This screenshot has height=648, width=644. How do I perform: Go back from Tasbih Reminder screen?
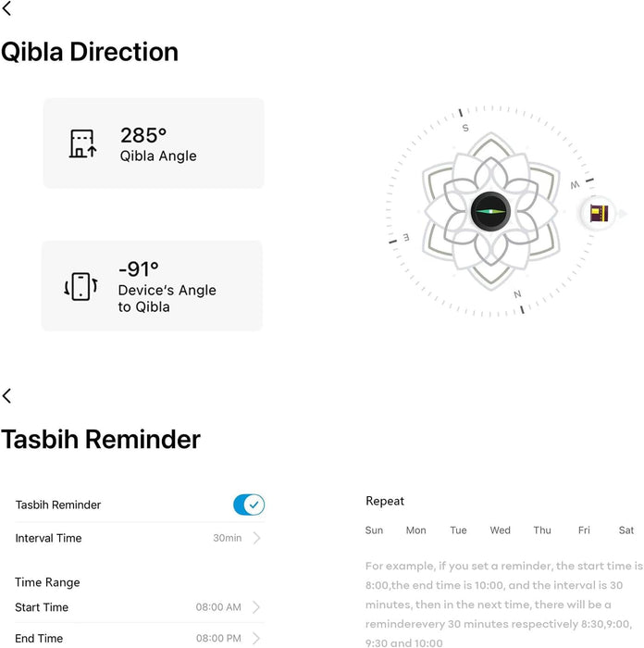[x=7, y=396]
